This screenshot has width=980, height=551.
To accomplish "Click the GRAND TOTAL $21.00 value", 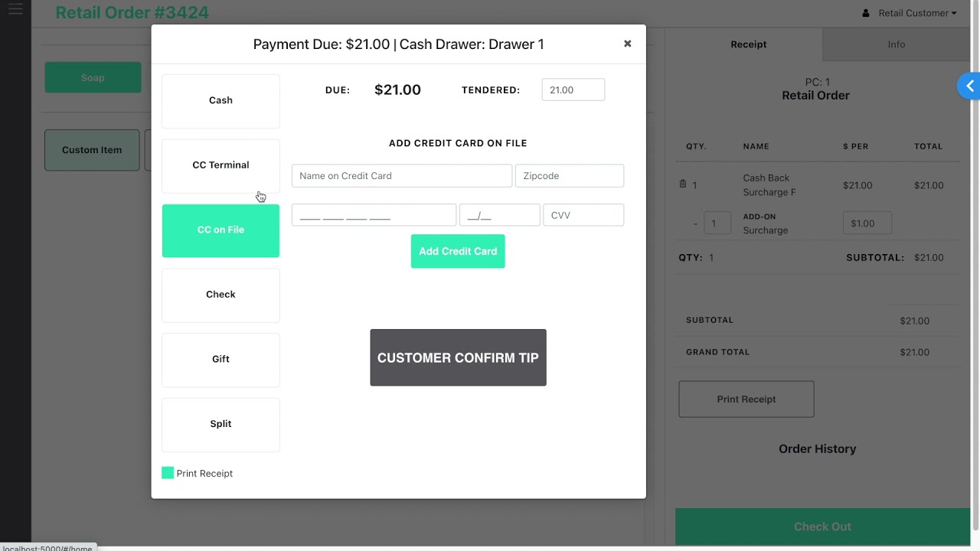I will (x=914, y=352).
